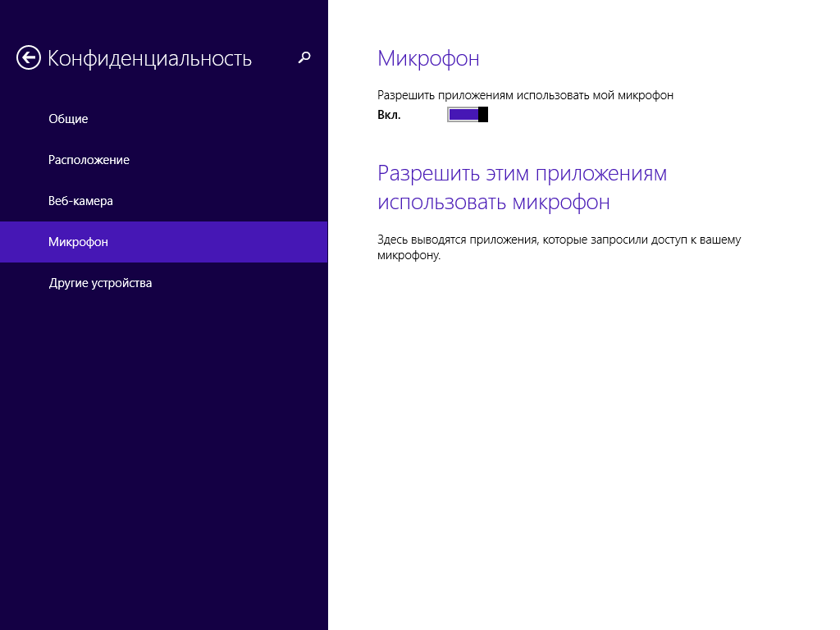This screenshot has height=630, width=840.
Task: Click label Разрешить приложениям использовать мой микрофон
Action: pyautogui.click(x=525, y=95)
